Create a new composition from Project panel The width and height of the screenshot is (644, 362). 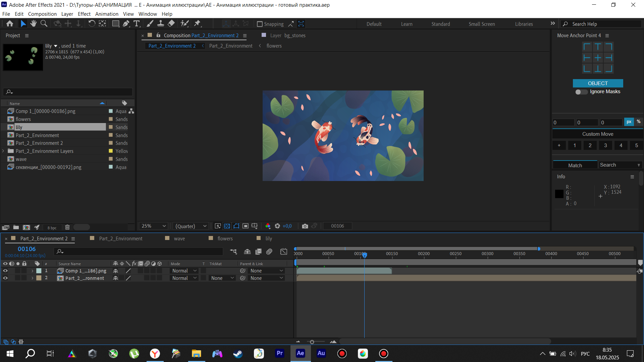[26, 228]
